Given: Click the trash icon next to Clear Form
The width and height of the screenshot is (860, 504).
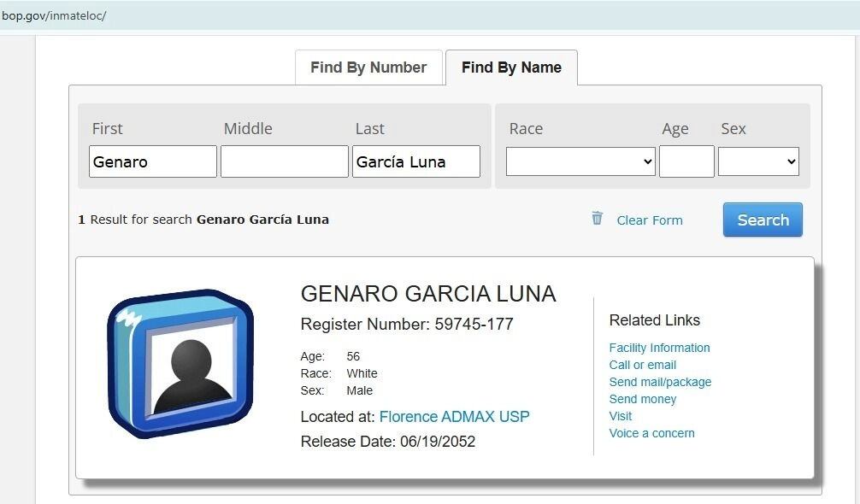Looking at the screenshot, I should coord(597,220).
